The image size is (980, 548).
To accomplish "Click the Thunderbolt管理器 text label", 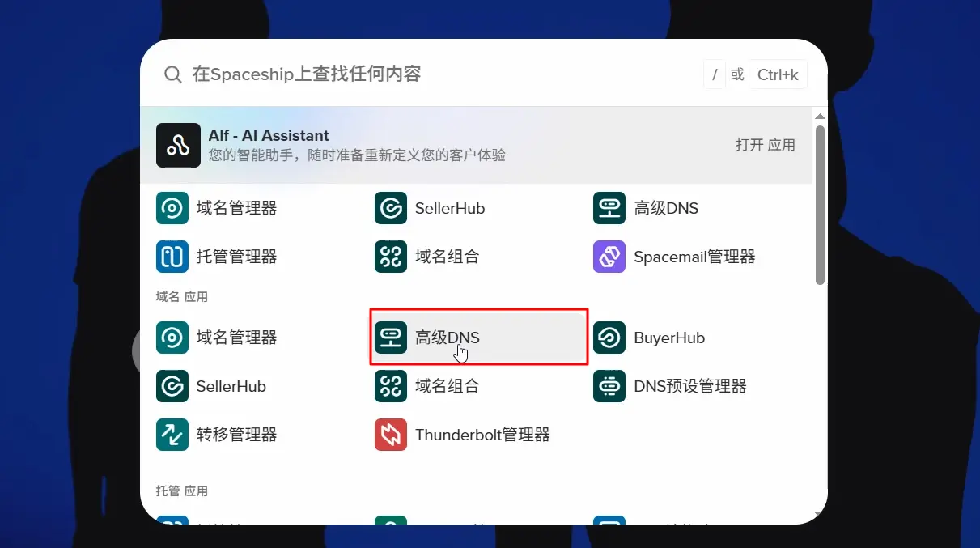I will pos(482,435).
